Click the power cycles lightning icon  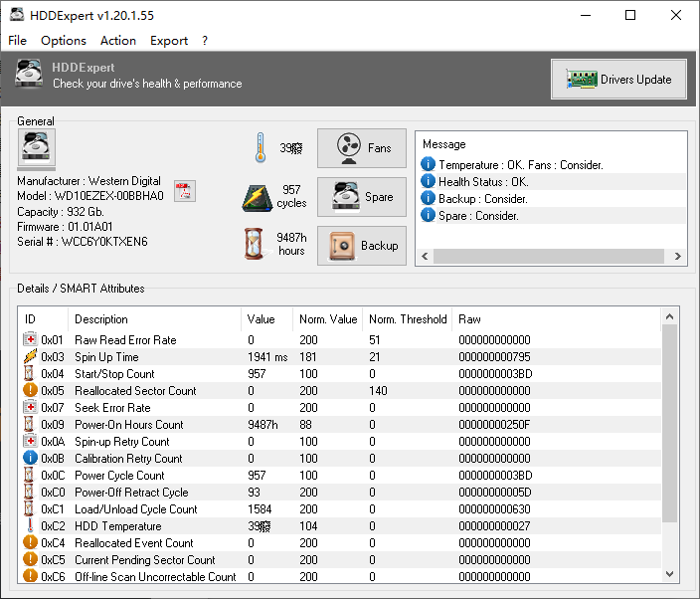point(258,197)
